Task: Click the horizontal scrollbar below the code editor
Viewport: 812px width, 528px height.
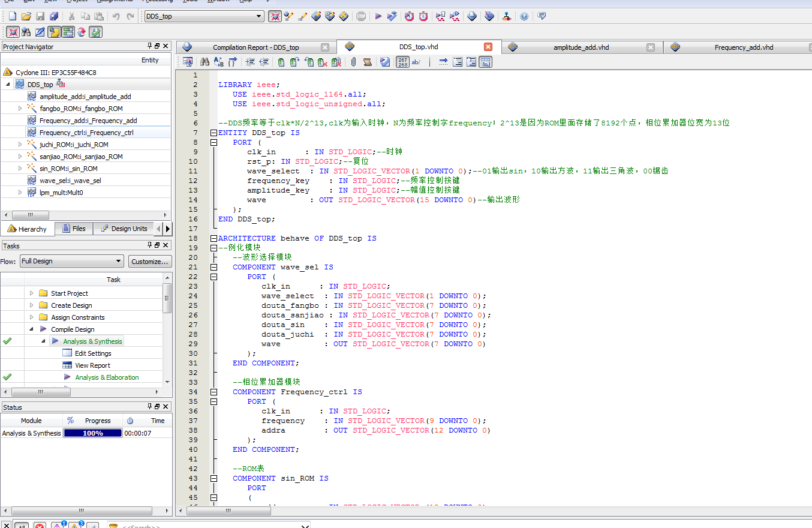Action: [228, 511]
